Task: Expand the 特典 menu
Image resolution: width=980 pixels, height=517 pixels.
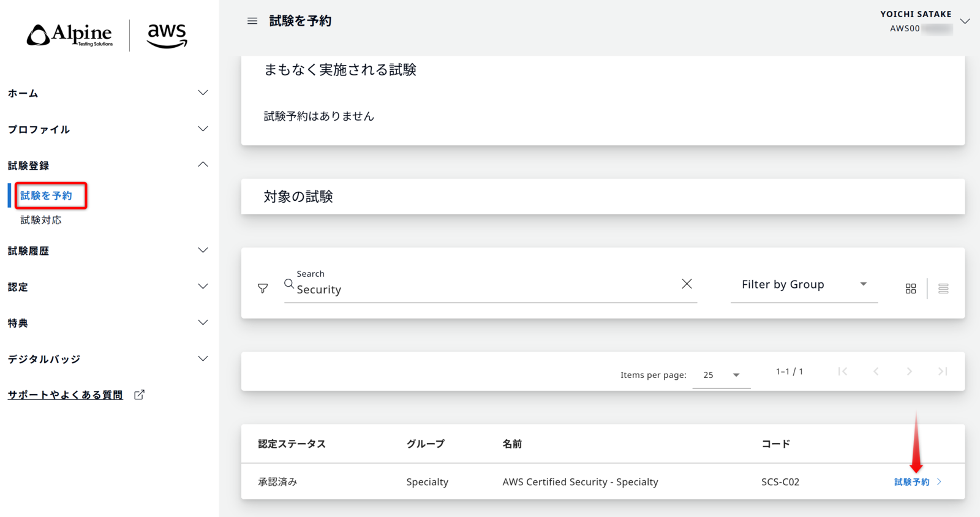Action: point(203,322)
